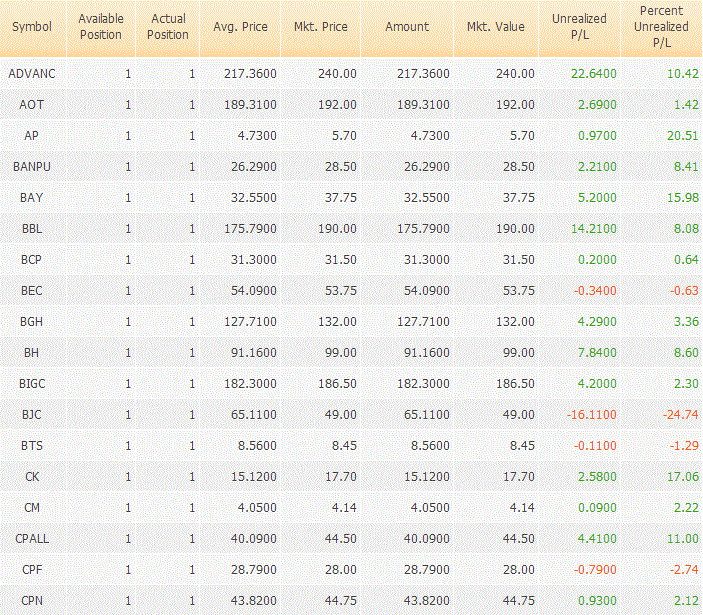
Task: Click CPN market price 44.75
Action: 341,601
